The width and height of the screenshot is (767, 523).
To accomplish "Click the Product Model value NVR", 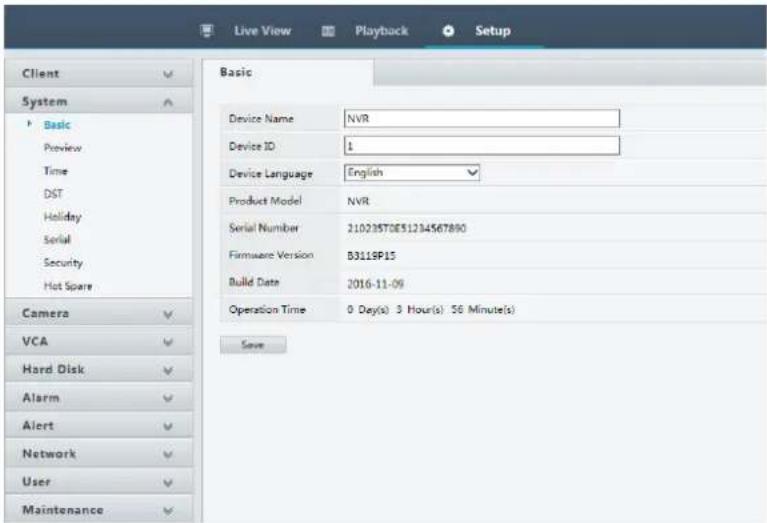I will point(358,201).
